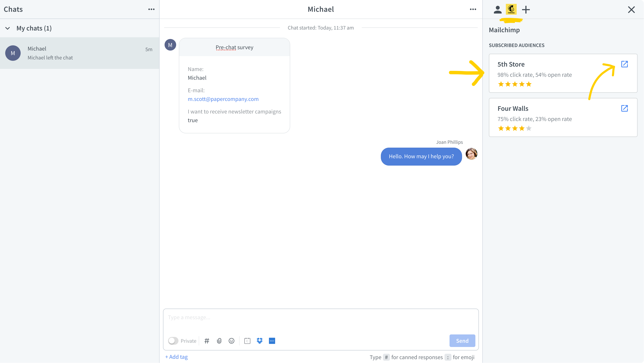Switch to the customer details person tab

[x=498, y=9]
